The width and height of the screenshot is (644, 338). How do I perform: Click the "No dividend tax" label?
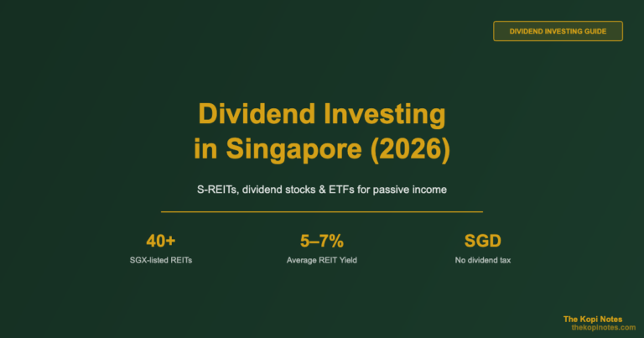[483, 260]
